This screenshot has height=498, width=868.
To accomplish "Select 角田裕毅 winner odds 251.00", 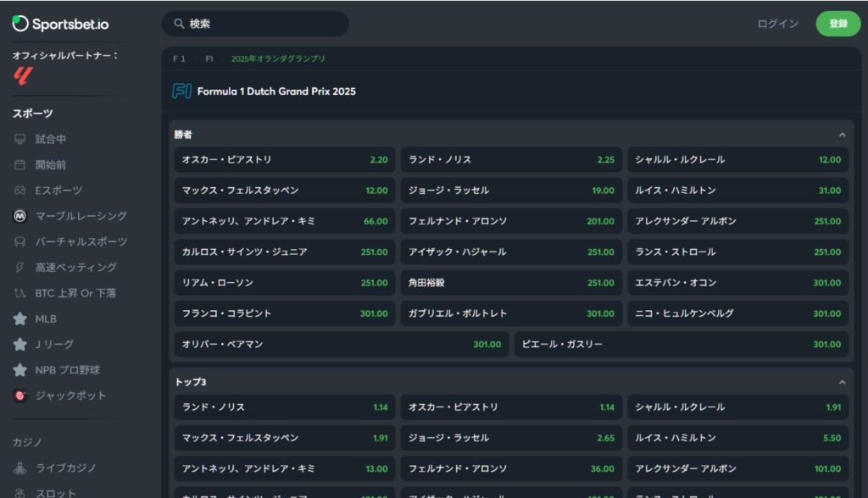I will click(511, 282).
